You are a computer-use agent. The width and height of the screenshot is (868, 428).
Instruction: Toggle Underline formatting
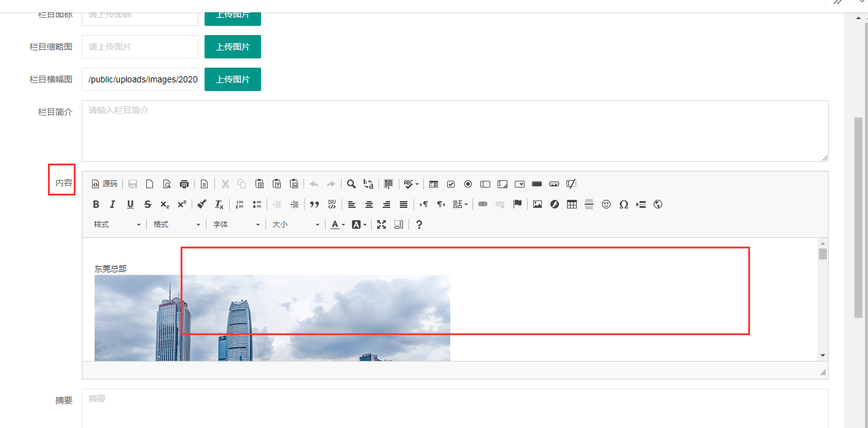[130, 204]
